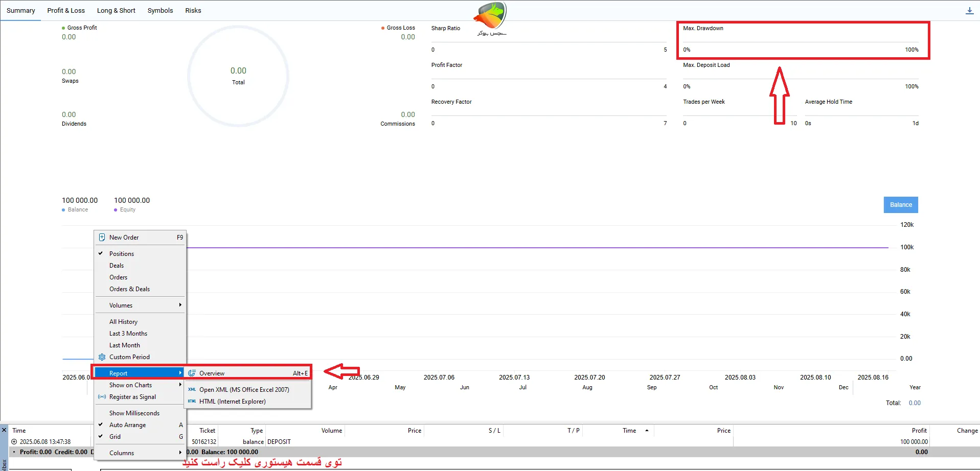Uncheck the Positions view option
This screenshot has width=980, height=471.
[x=121, y=254]
